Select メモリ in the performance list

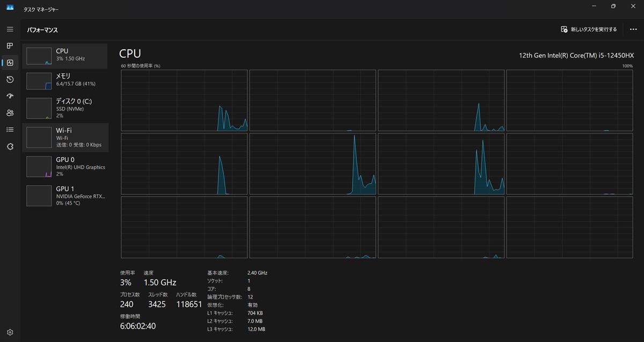[65, 81]
